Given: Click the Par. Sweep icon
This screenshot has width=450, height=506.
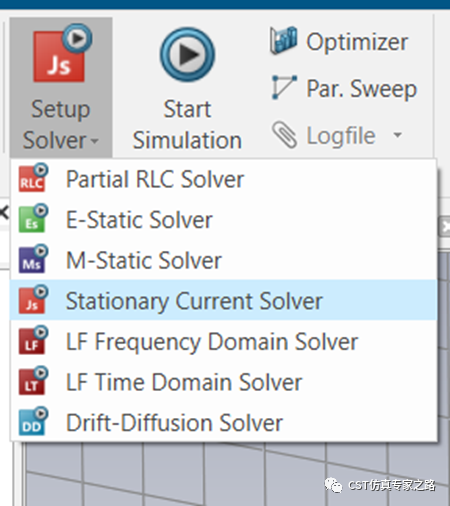Looking at the screenshot, I should (284, 87).
